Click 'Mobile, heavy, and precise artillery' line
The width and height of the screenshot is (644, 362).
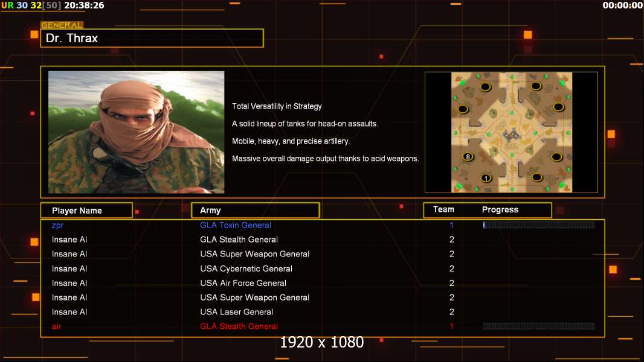[x=291, y=141]
